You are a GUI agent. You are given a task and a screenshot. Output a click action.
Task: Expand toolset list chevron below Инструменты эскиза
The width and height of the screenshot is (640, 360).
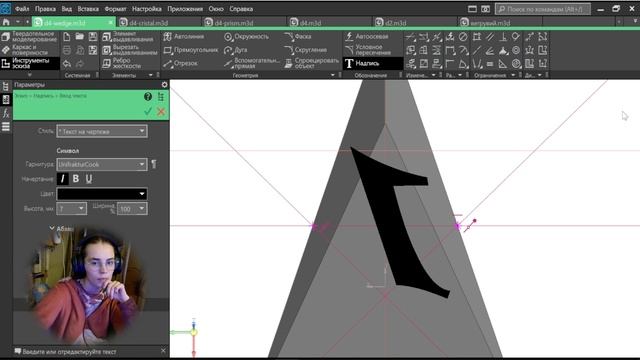point(29,75)
